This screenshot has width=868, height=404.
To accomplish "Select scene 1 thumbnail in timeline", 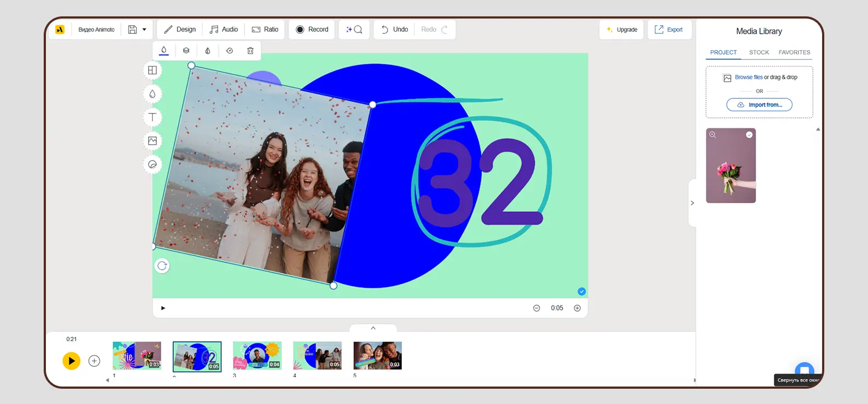I will (x=137, y=356).
